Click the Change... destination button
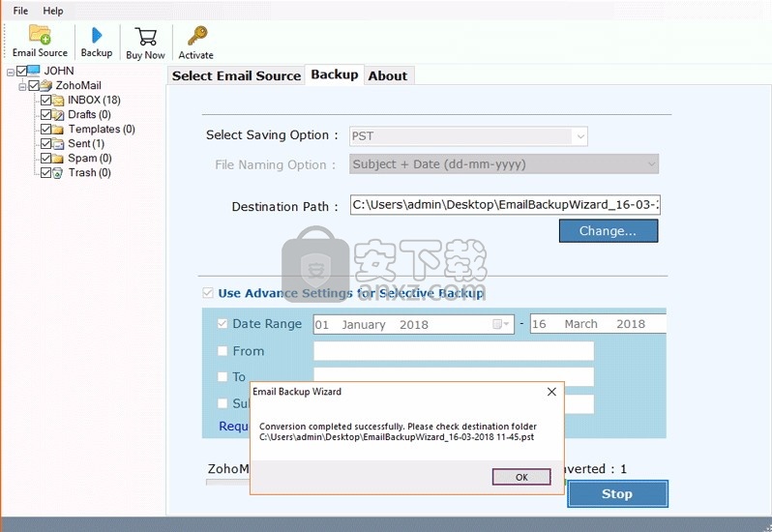This screenshot has width=772, height=532. tap(609, 231)
